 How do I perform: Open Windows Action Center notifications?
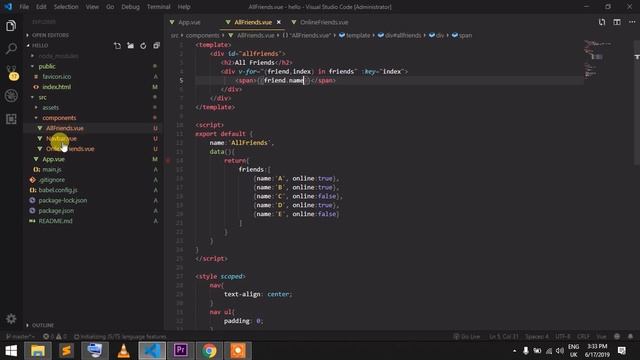(x=622, y=351)
